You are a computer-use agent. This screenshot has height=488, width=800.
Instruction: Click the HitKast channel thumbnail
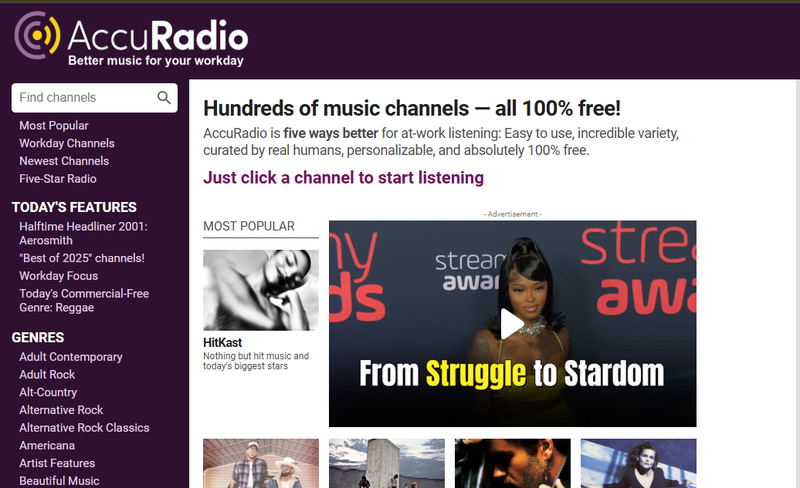[261, 290]
